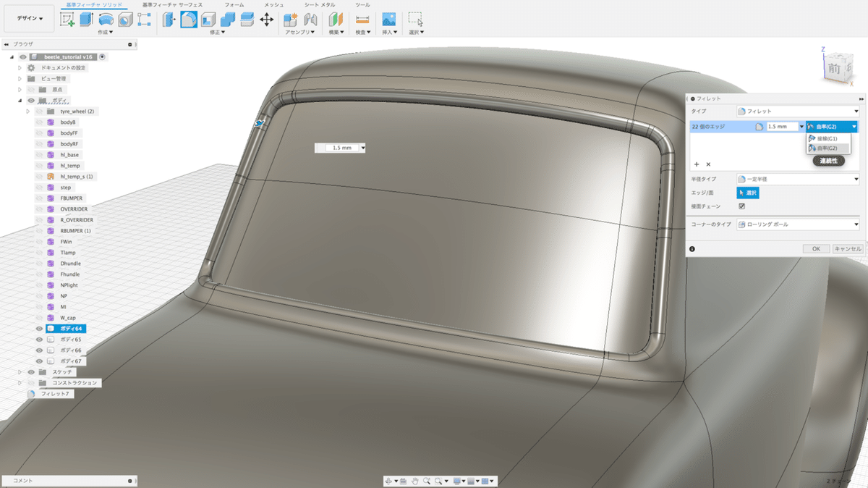Open the デザイン workspace dropdown
The width and height of the screenshot is (868, 488).
[28, 19]
